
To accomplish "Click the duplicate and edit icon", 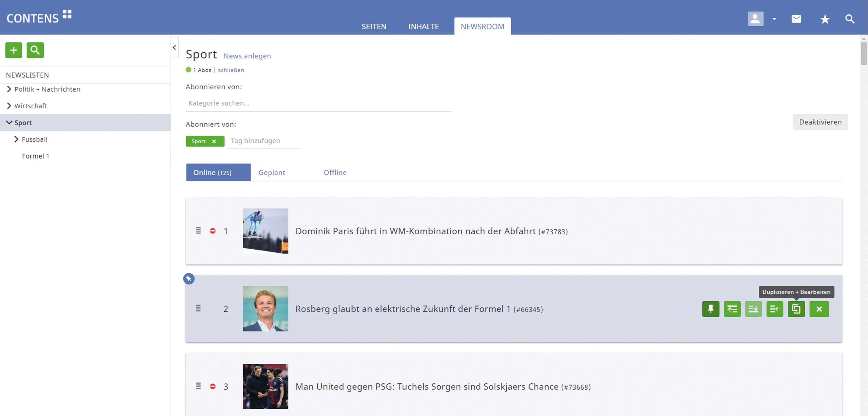I will (x=796, y=309).
